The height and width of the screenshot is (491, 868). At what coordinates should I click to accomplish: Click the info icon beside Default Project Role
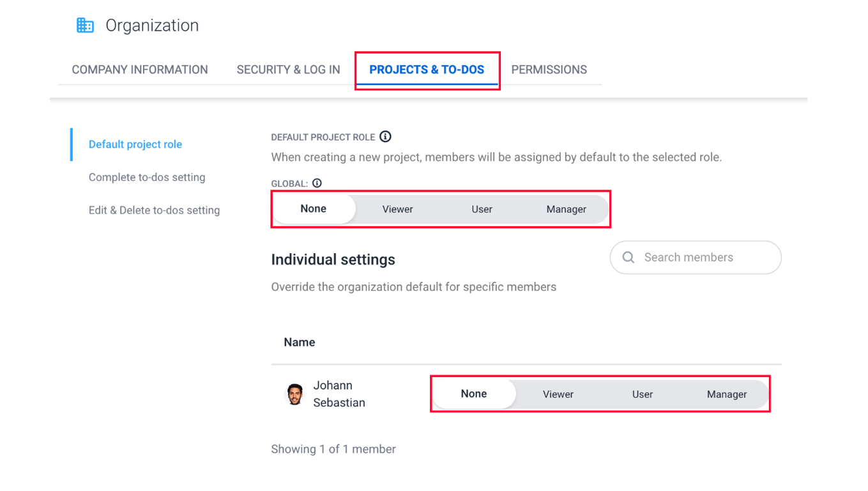385,136
